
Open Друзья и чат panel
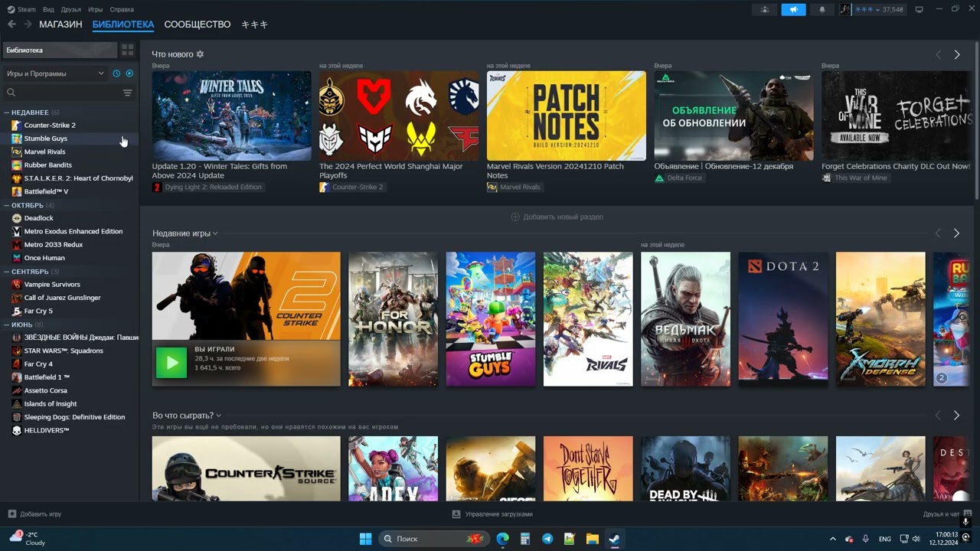947,514
